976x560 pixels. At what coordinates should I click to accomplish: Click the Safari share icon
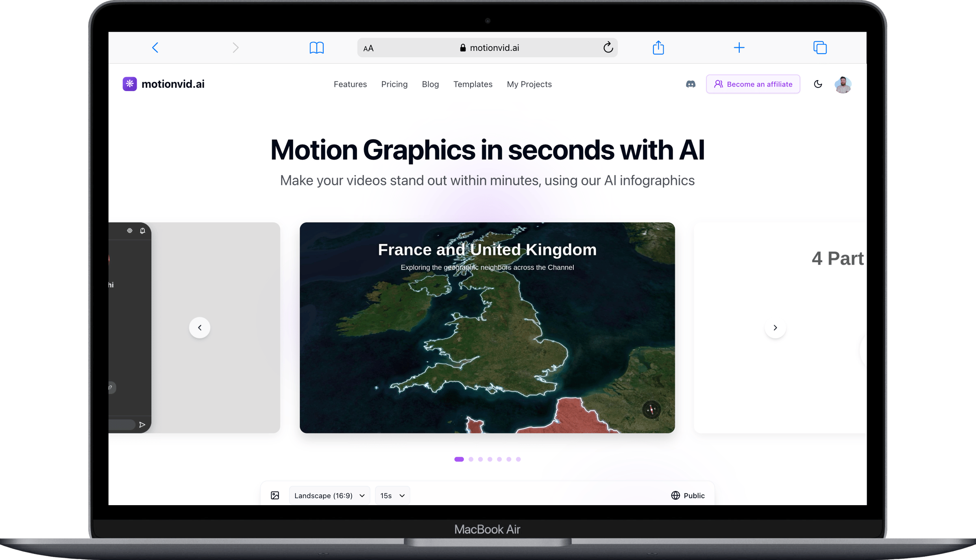[658, 48]
